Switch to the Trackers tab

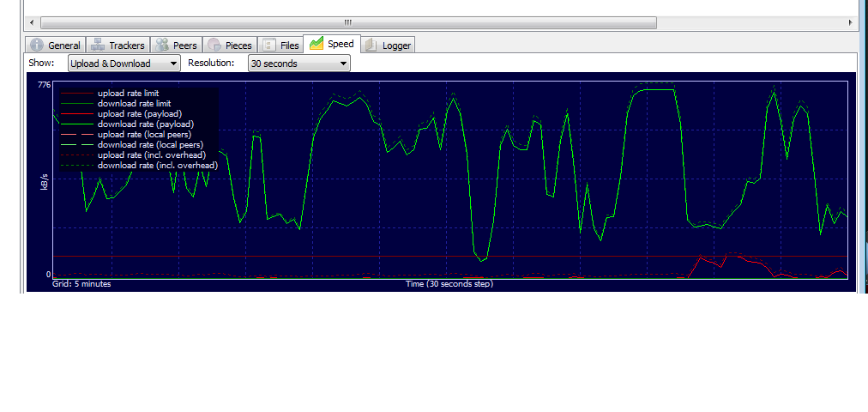pos(118,45)
